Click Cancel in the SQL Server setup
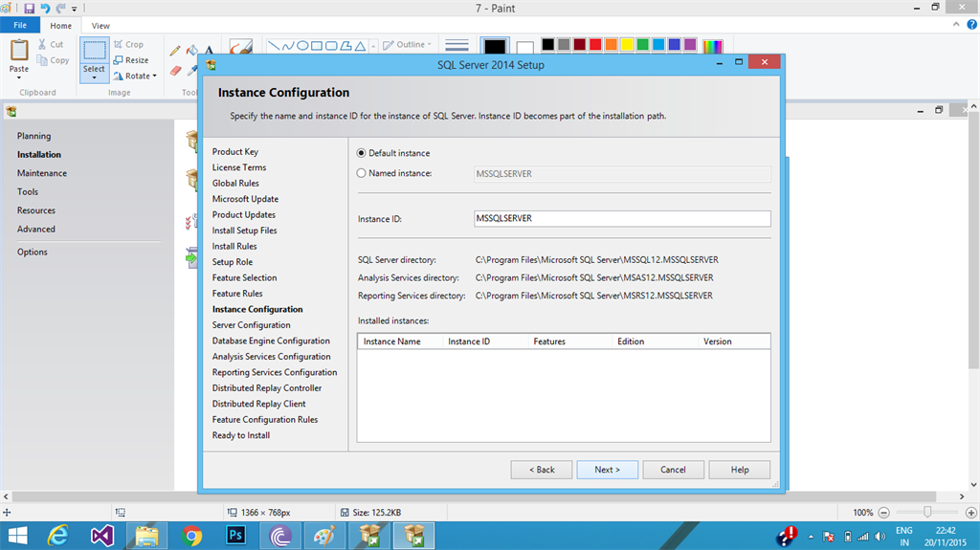 pos(673,470)
